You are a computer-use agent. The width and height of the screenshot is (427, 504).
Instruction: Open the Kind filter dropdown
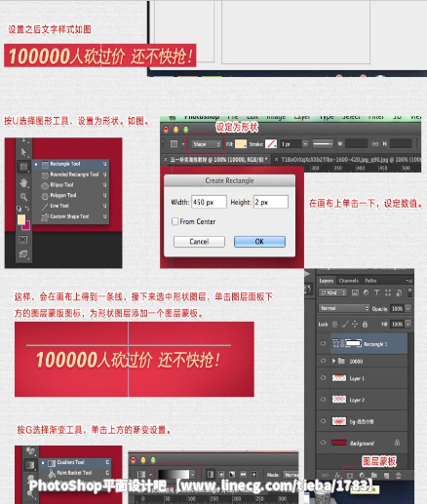tap(332, 292)
